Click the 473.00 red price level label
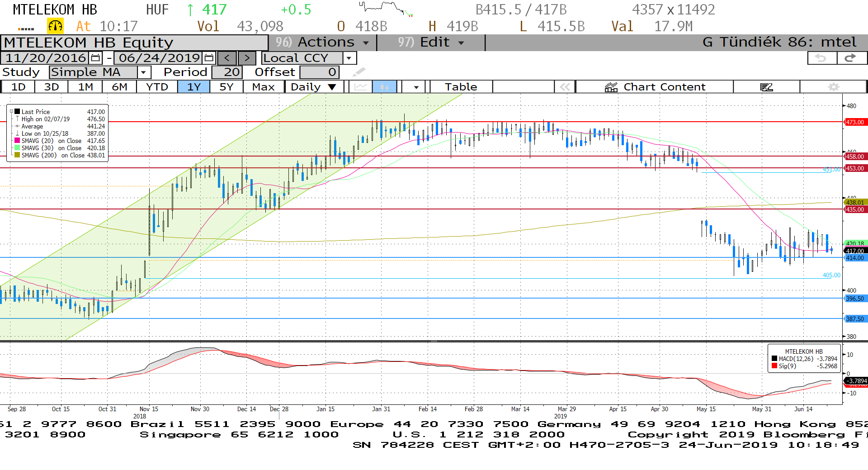This screenshot has width=868, height=470. (855, 122)
